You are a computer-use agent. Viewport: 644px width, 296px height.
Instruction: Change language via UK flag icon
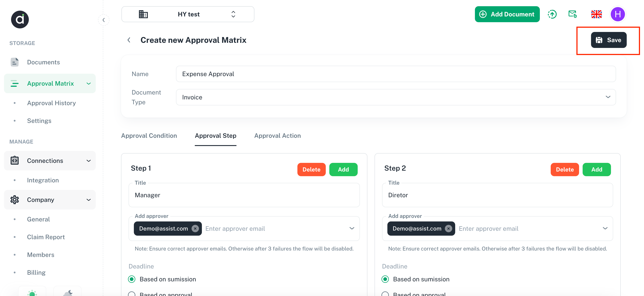[596, 14]
